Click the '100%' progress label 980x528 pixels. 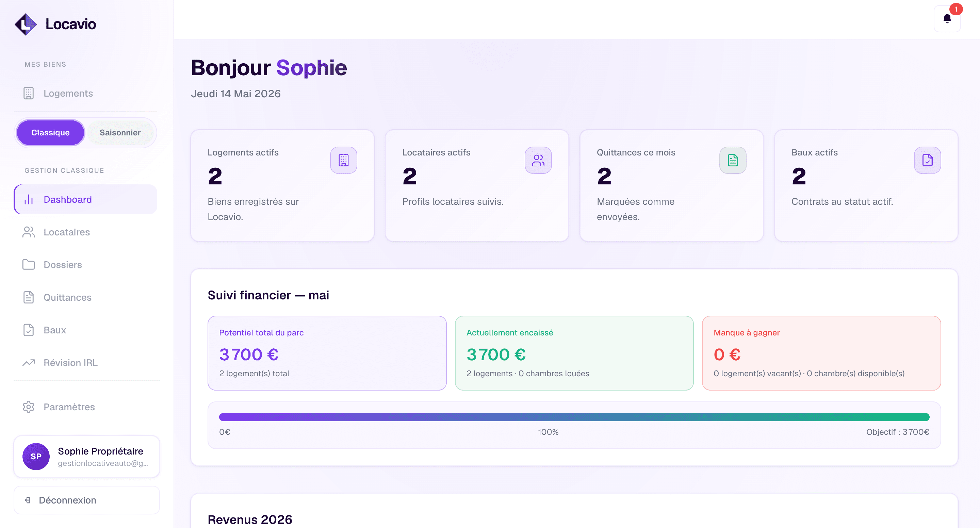click(x=548, y=432)
